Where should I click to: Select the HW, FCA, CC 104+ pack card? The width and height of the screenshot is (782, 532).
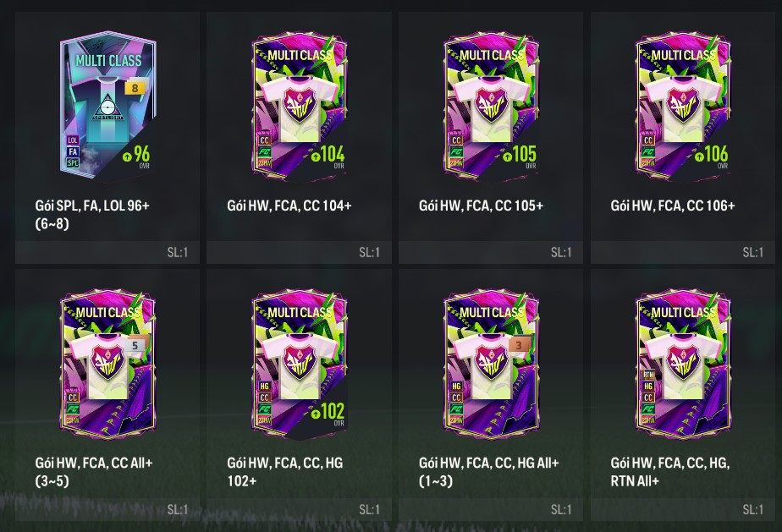click(x=300, y=138)
